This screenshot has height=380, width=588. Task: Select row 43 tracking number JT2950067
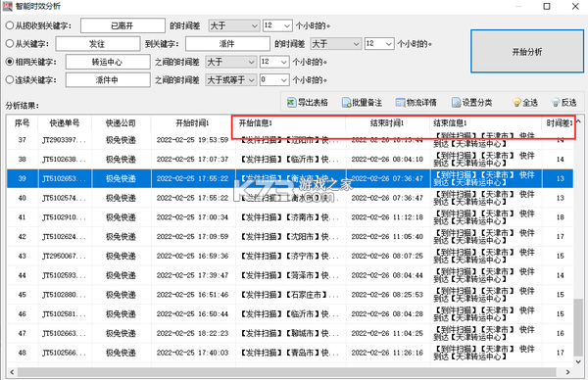(64, 256)
